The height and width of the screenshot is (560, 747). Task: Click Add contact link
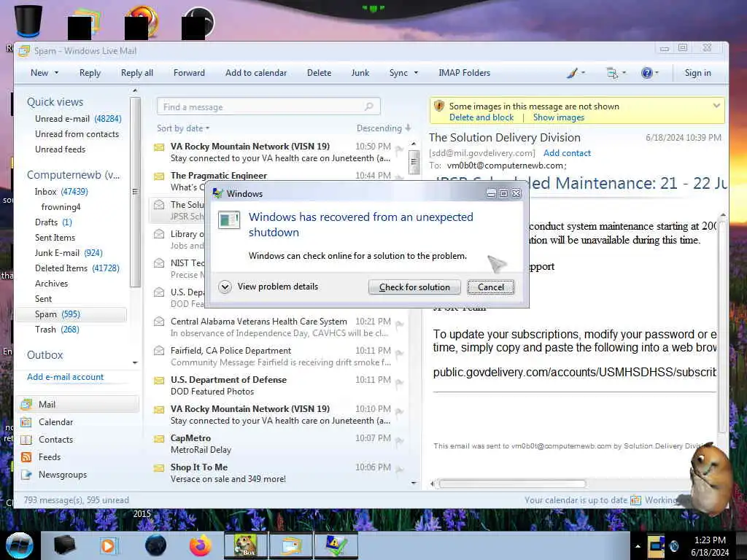(x=567, y=153)
